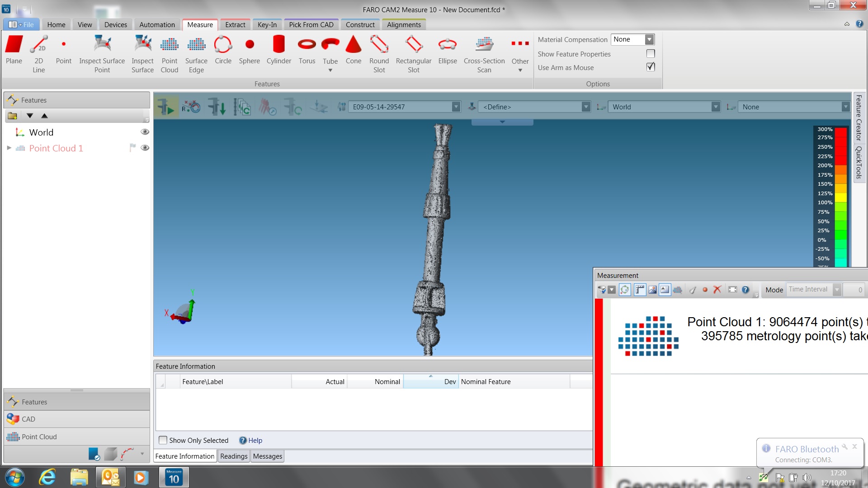
Task: Open Measurement panel help question mark
Action: click(x=745, y=290)
